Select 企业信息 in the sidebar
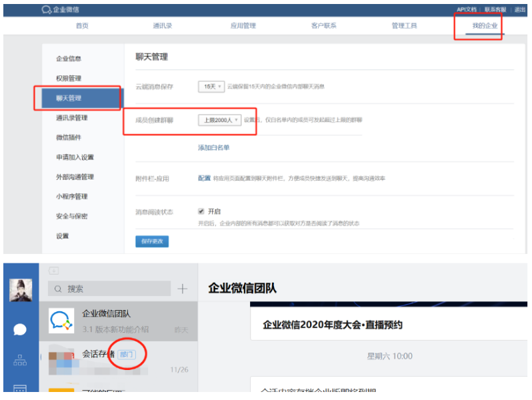 click(69, 59)
